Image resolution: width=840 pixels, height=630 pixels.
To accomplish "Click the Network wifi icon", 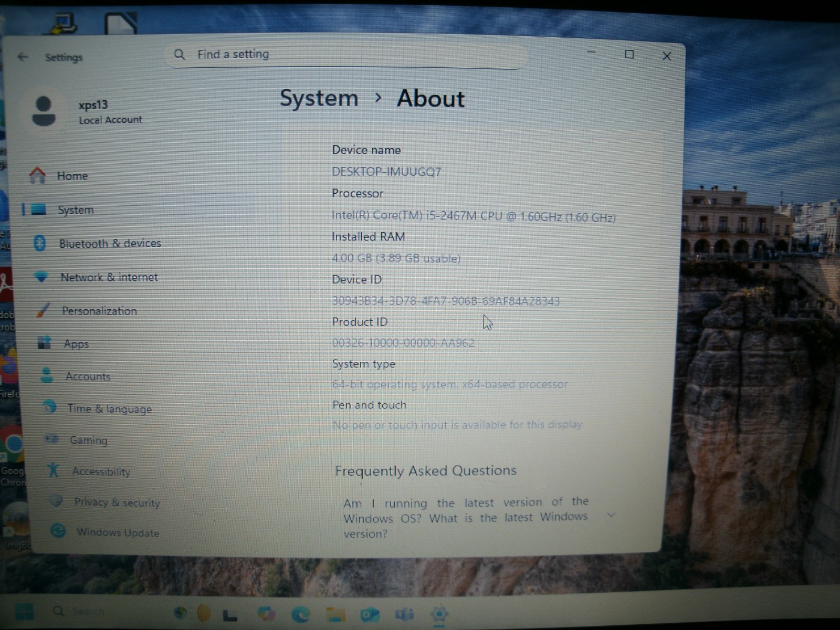I will pyautogui.click(x=41, y=277).
